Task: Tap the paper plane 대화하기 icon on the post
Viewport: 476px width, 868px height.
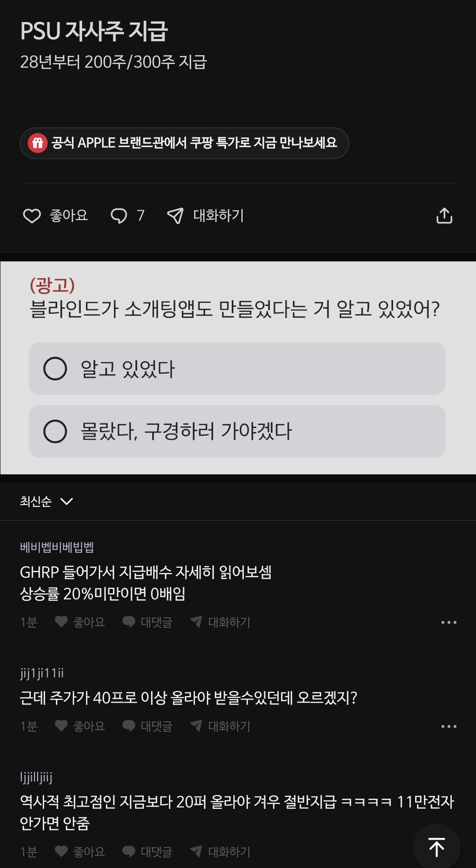Action: tap(175, 216)
